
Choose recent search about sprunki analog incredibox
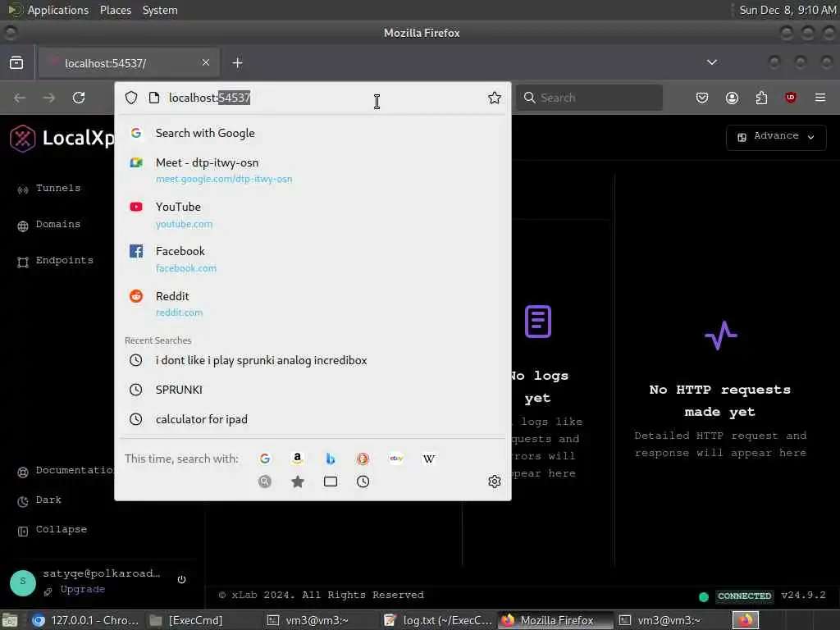click(x=313, y=360)
